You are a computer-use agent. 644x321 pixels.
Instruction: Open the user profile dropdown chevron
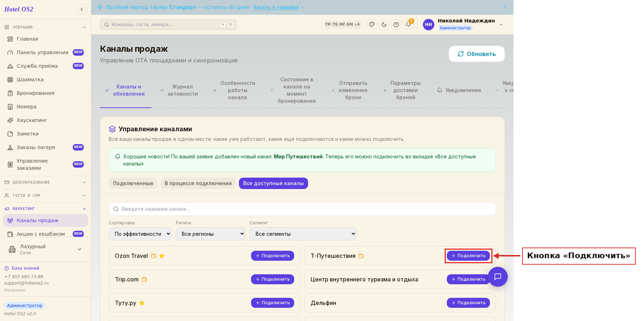501,25
